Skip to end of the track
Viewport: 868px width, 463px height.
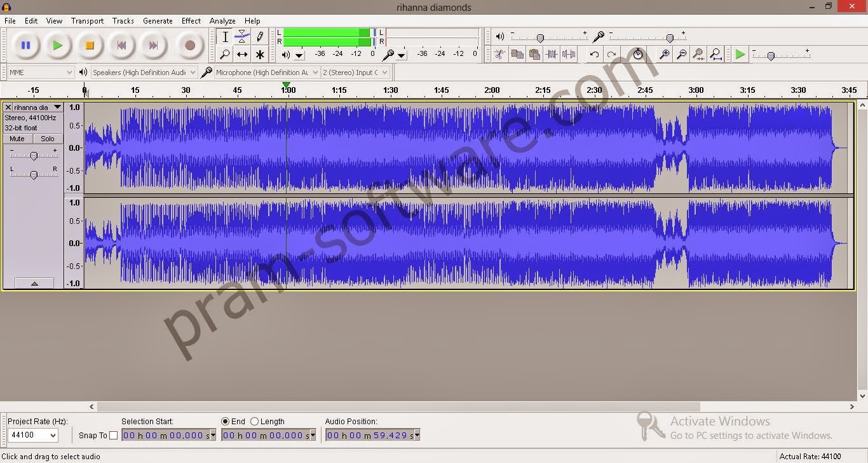coord(153,45)
